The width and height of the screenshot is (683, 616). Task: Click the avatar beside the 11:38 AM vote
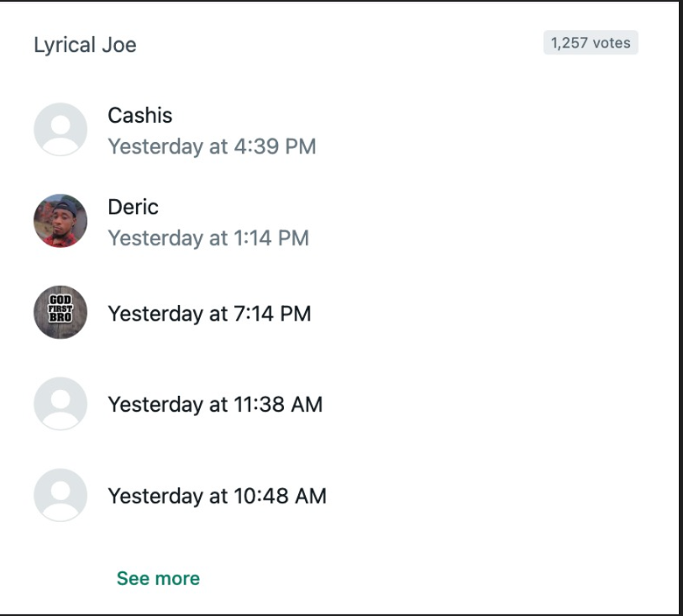point(60,404)
